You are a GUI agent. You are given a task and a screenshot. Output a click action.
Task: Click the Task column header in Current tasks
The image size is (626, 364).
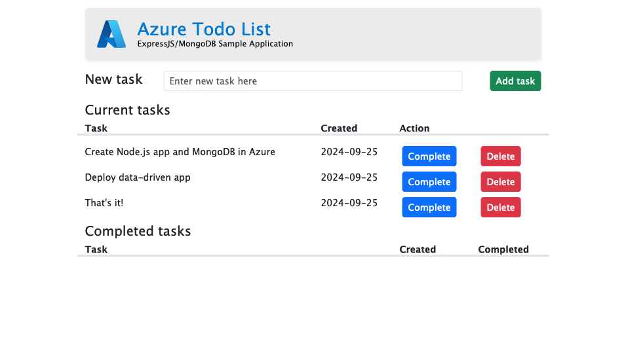[x=96, y=128]
